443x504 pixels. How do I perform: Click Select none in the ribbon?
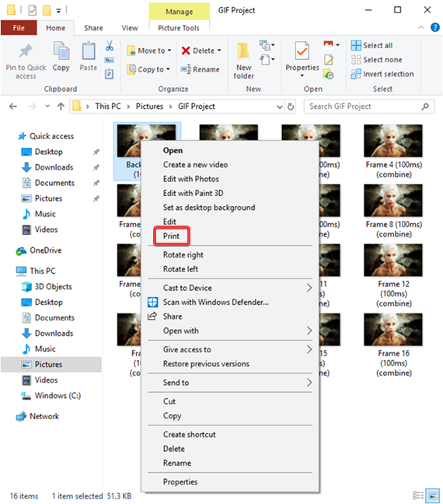[376, 60]
